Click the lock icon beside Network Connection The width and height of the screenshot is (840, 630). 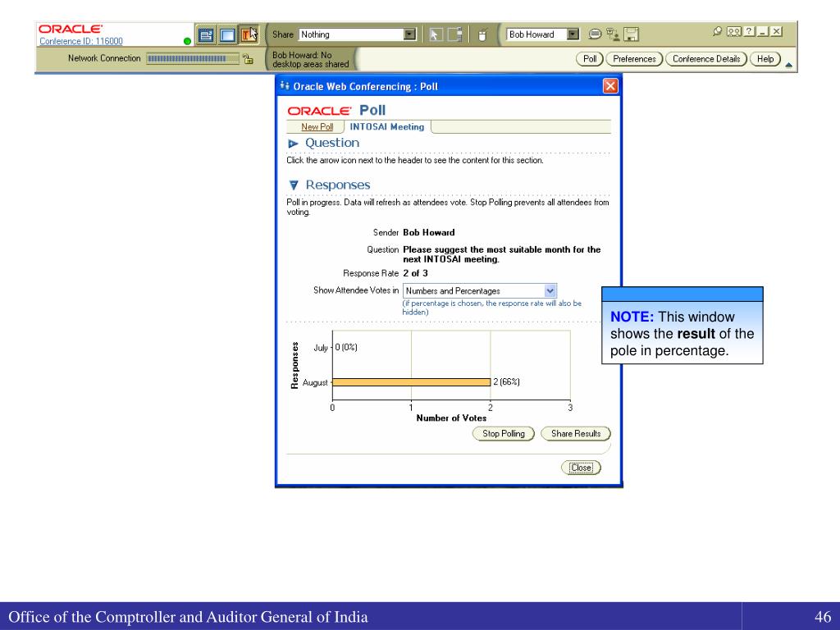pos(248,59)
